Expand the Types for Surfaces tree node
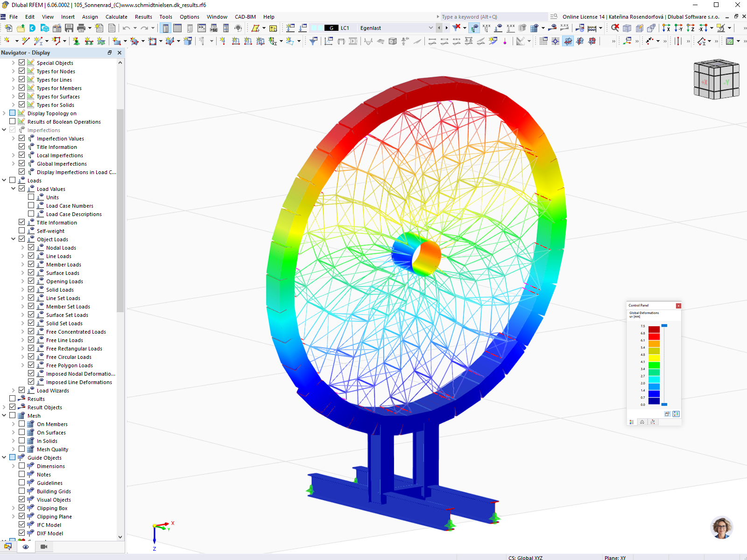This screenshot has height=560, width=747. [x=14, y=96]
